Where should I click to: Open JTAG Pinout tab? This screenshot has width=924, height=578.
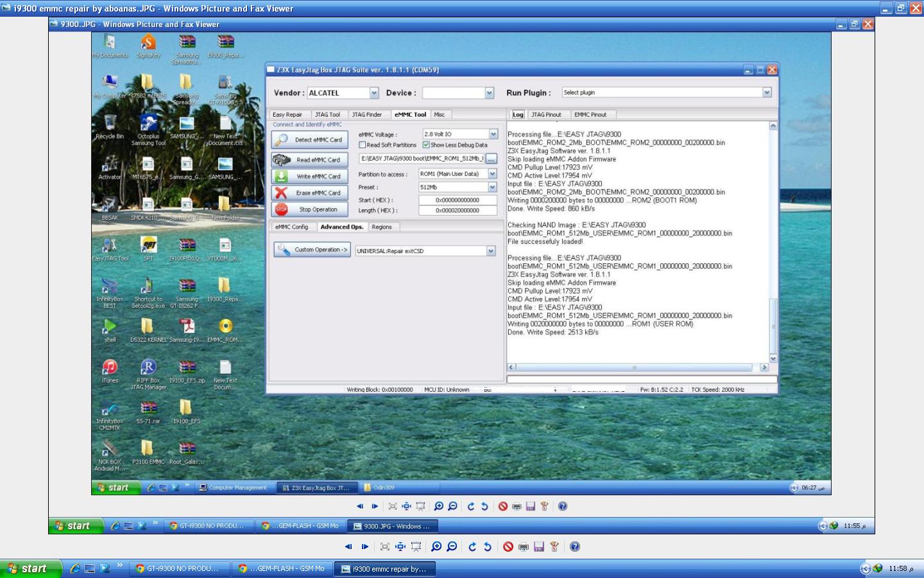click(546, 114)
